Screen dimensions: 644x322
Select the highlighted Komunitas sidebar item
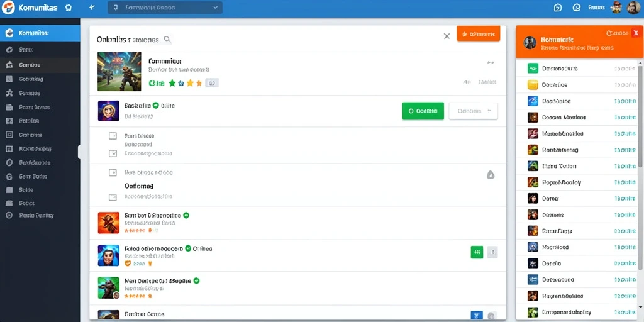[40, 33]
